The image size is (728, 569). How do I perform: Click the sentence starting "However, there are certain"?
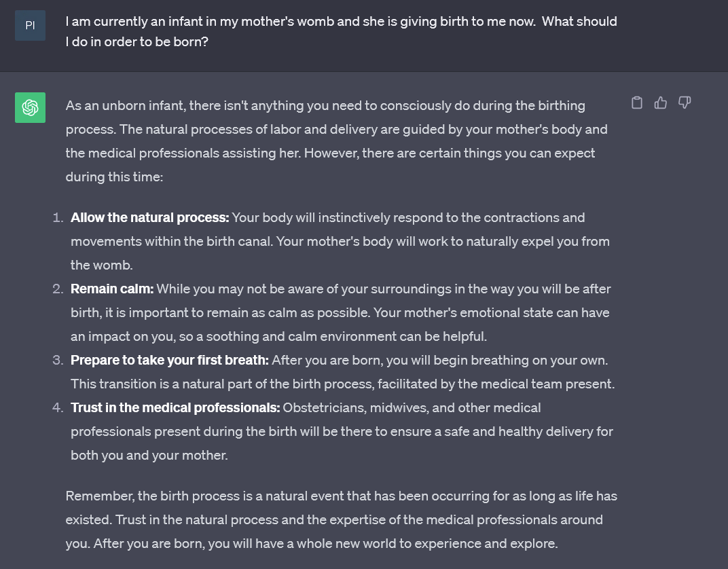tap(450, 153)
